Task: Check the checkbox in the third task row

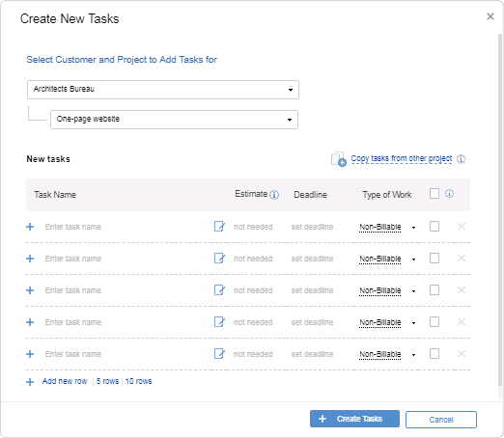Action: click(x=434, y=290)
